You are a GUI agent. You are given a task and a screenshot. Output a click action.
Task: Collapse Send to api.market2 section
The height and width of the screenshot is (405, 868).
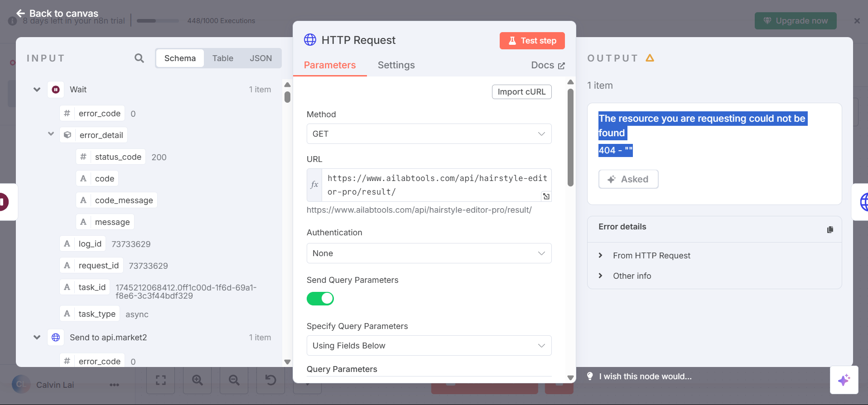(37, 338)
